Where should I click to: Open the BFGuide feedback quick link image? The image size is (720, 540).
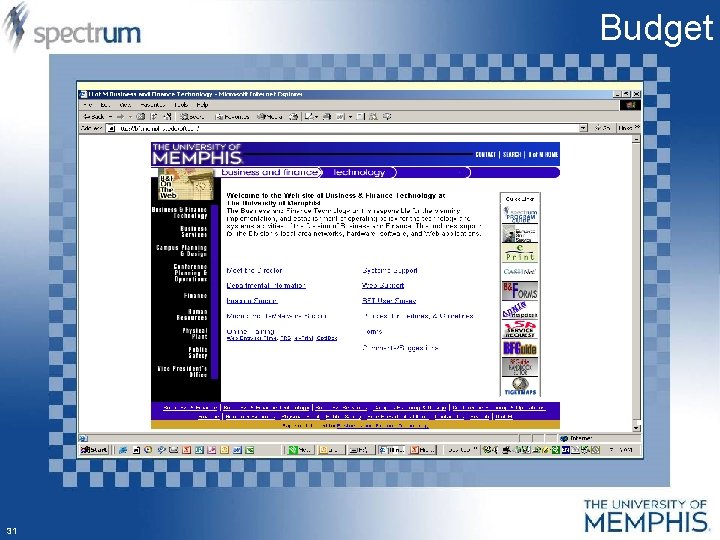point(520,367)
